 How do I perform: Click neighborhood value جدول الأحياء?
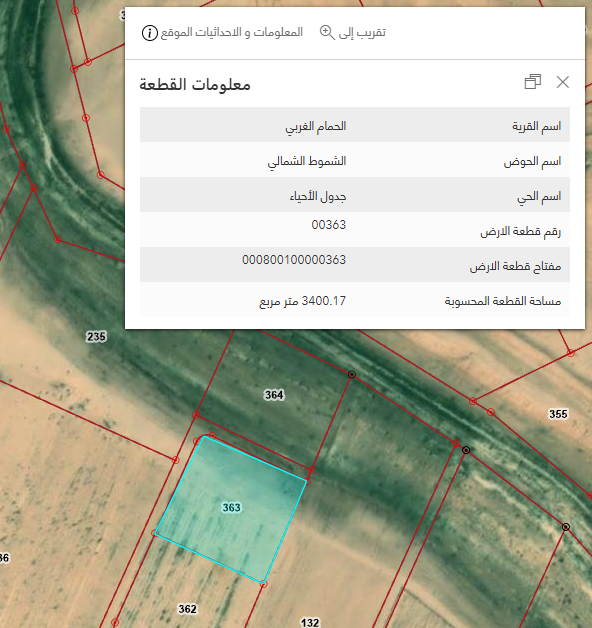pos(318,196)
